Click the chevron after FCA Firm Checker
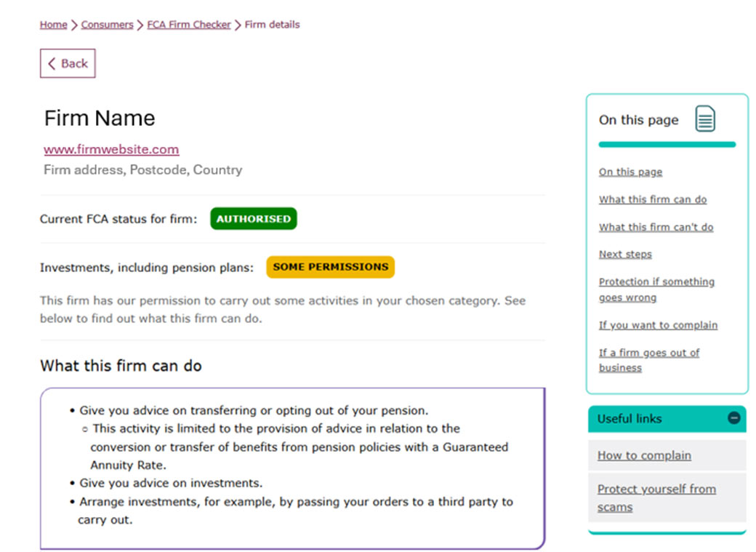The height and width of the screenshot is (552, 756). 237,24
